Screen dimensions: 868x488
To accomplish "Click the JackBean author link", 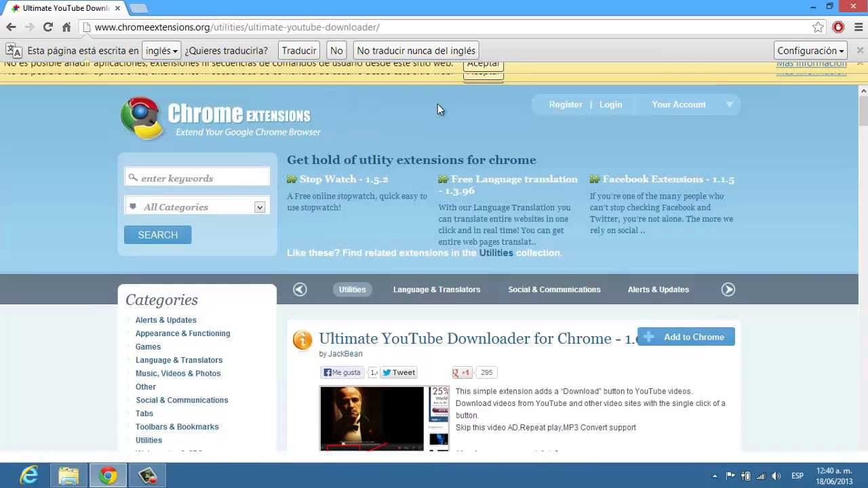I will [345, 354].
